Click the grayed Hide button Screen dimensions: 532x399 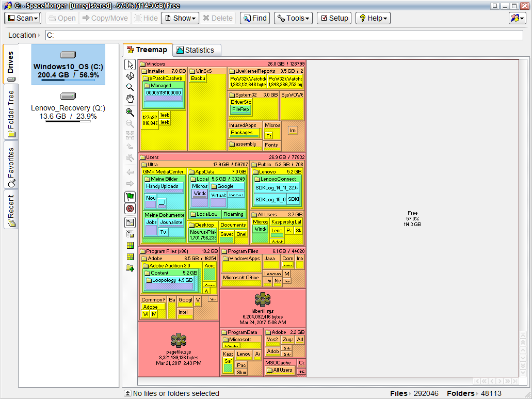(146, 18)
